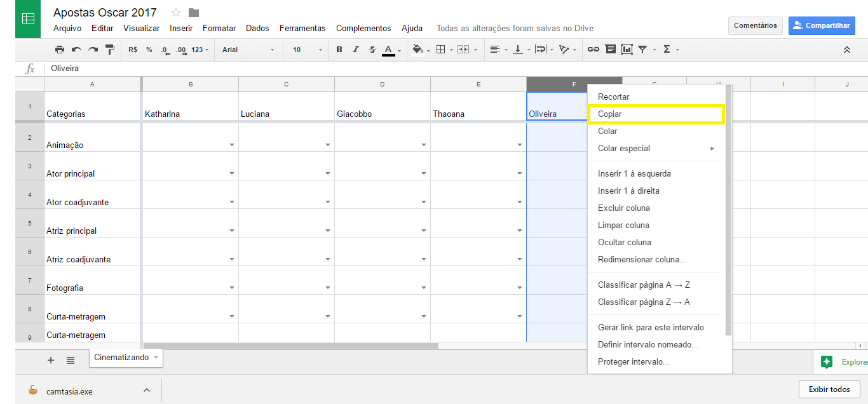The width and height of the screenshot is (868, 404).
Task: Format cell as percent
Action: [149, 50]
